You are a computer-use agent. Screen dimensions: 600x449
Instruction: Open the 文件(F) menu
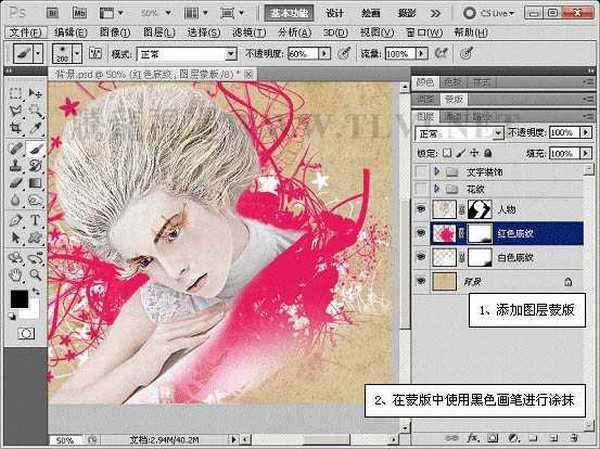pyautogui.click(x=22, y=32)
